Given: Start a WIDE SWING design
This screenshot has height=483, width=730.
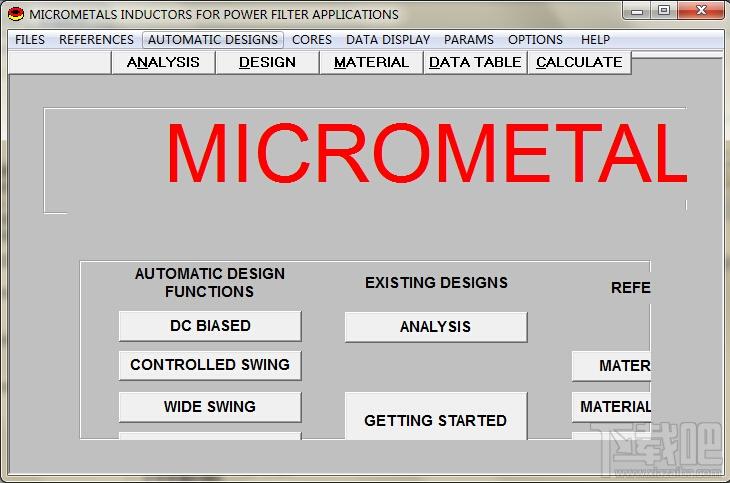Looking at the screenshot, I should 210,407.
